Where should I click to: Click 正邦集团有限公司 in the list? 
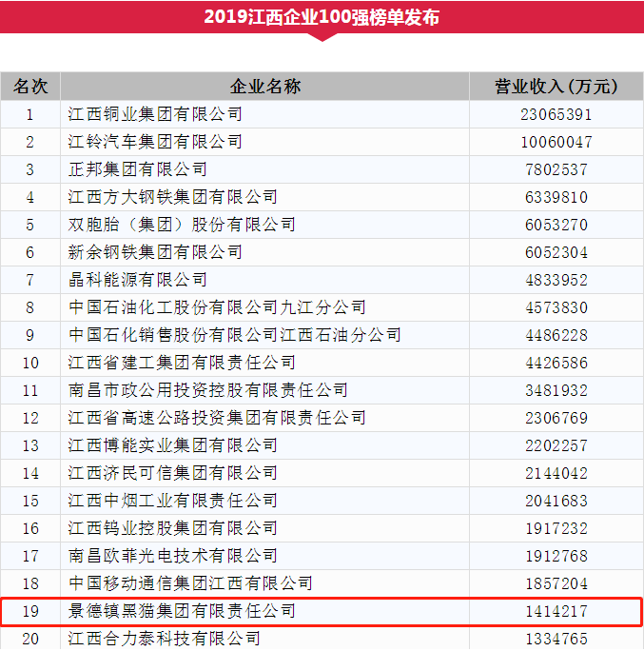coord(137,169)
